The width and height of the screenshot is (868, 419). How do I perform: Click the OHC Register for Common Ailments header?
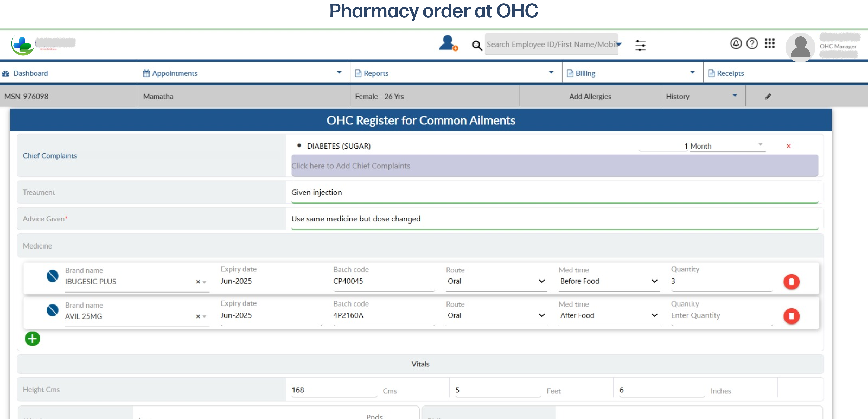pos(421,120)
